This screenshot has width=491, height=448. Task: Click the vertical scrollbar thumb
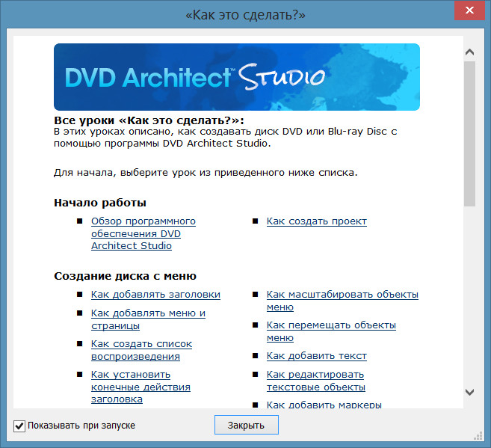click(x=469, y=134)
